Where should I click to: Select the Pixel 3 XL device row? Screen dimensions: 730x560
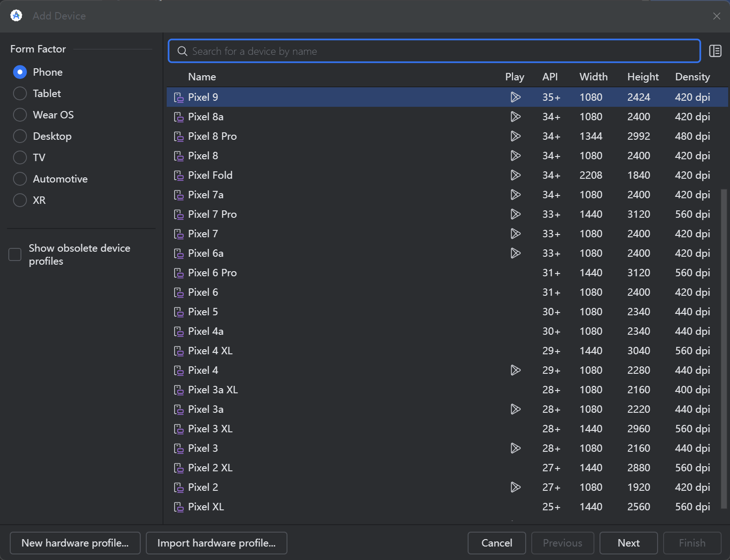point(447,429)
